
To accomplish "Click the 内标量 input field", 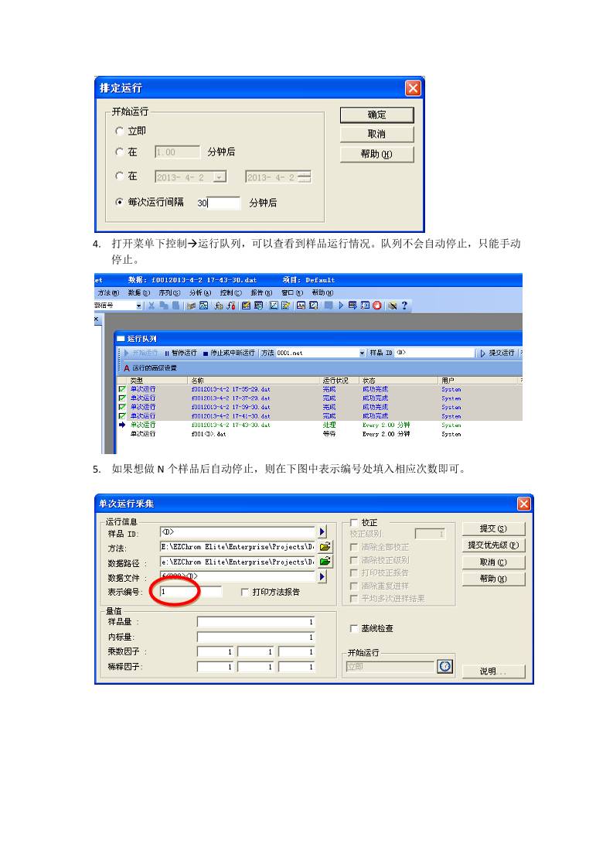I will tap(256, 637).
